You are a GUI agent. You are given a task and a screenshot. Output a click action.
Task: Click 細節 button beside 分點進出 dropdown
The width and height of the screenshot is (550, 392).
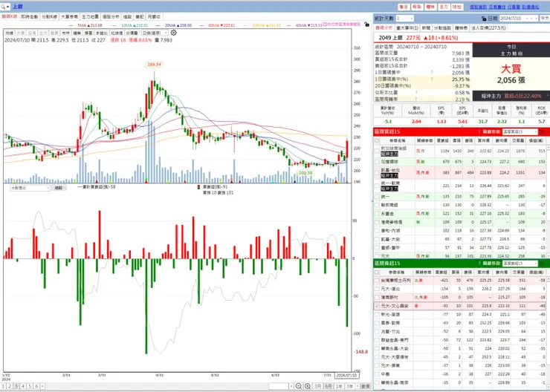[58, 188]
